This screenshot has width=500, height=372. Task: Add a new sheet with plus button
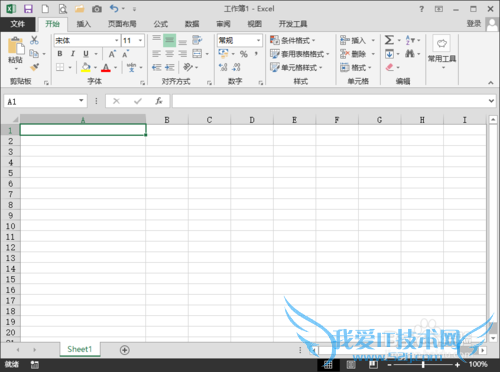pyautogui.click(x=125, y=350)
